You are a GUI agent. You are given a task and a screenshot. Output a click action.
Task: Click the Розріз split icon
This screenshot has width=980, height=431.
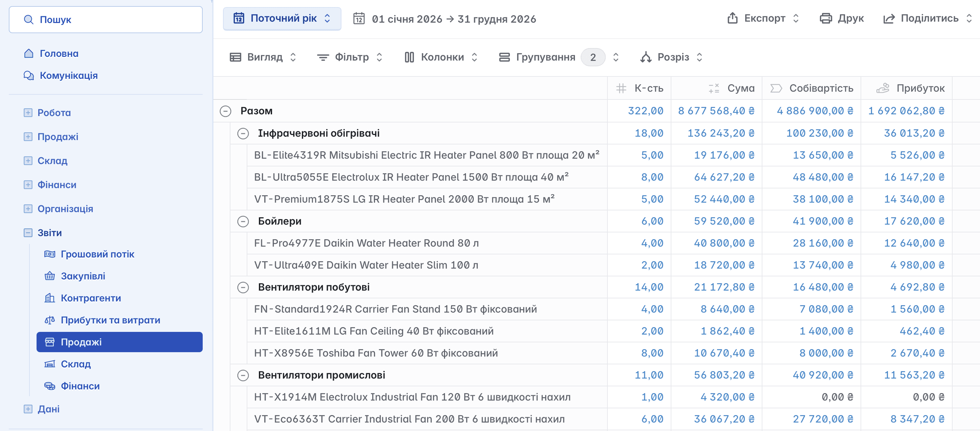(x=646, y=57)
